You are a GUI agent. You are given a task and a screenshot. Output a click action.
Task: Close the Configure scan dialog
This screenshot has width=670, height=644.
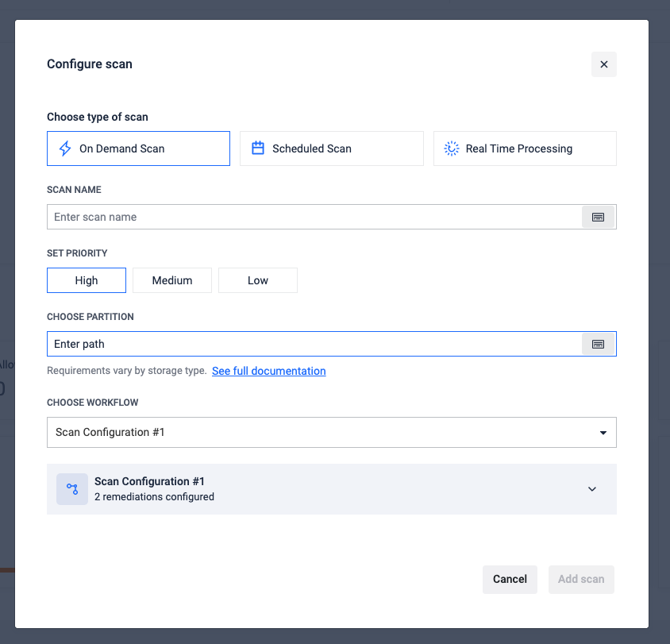click(x=604, y=64)
